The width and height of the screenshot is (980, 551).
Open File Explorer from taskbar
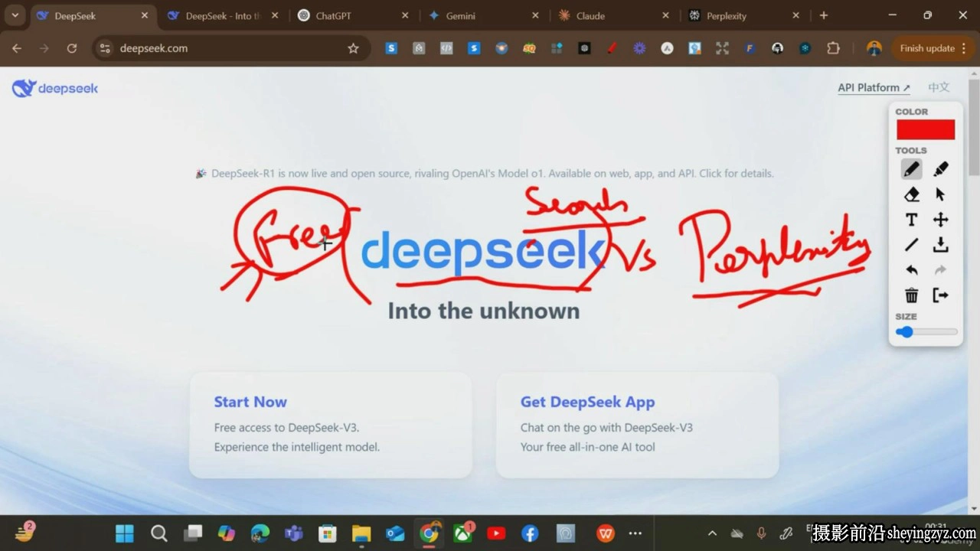point(361,533)
